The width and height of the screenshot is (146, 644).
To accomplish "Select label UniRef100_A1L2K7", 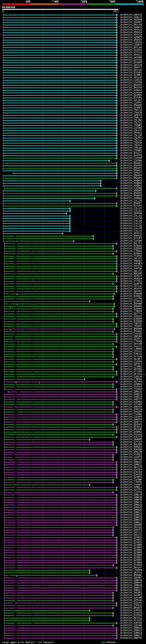I will tap(131, 100).
